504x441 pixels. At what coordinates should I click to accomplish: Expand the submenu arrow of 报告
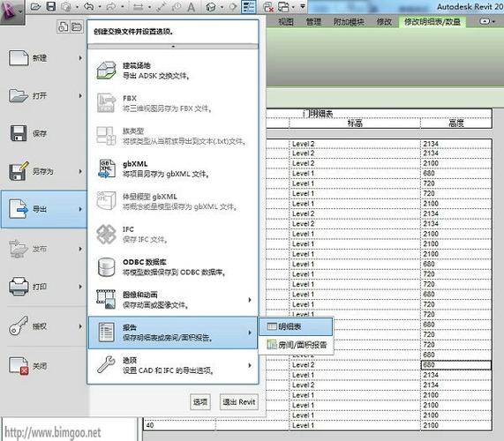250,333
